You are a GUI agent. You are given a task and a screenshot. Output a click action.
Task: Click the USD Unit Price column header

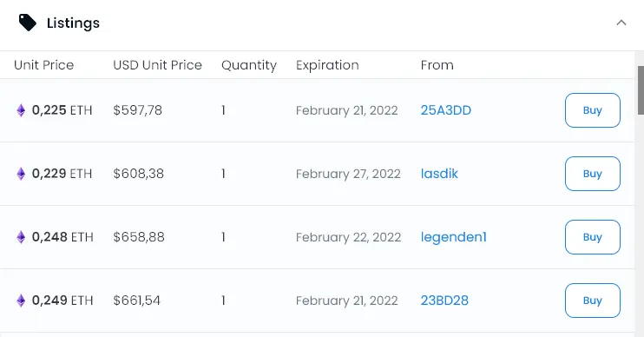(157, 65)
